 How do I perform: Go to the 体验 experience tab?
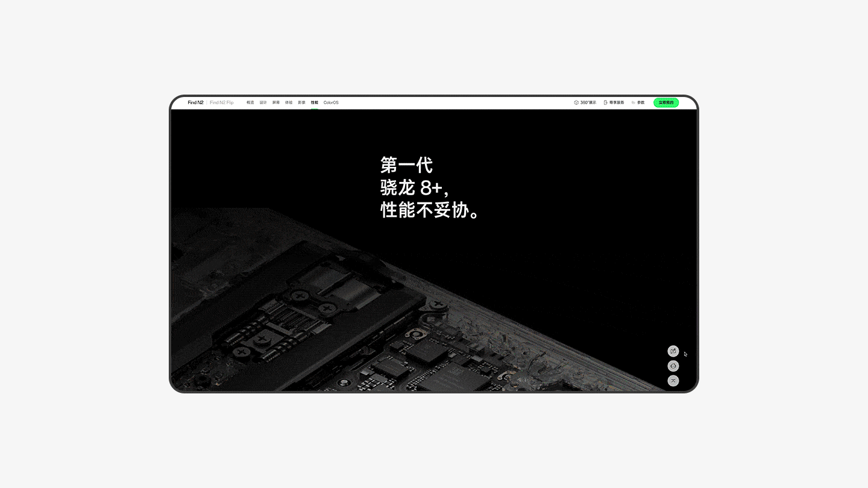tap(289, 102)
